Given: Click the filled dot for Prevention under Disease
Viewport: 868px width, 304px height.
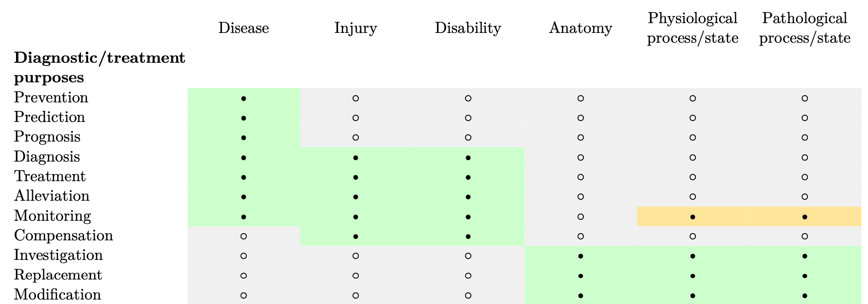Looking at the screenshot, I should (243, 98).
